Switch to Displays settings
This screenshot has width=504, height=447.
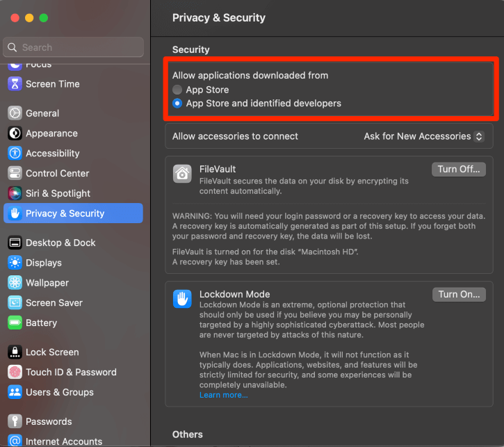click(44, 263)
